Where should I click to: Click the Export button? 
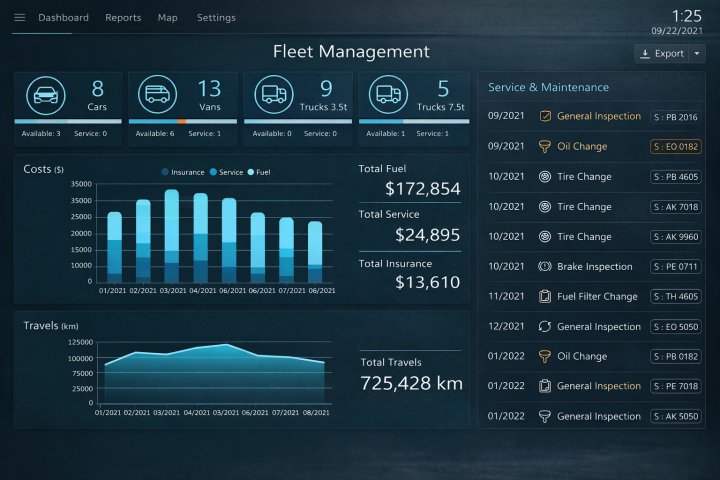click(x=662, y=54)
